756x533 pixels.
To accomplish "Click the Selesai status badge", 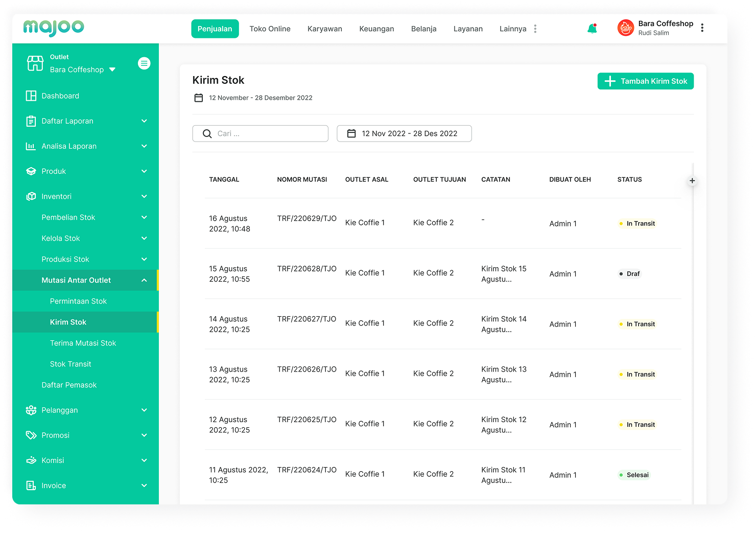I will click(x=634, y=475).
